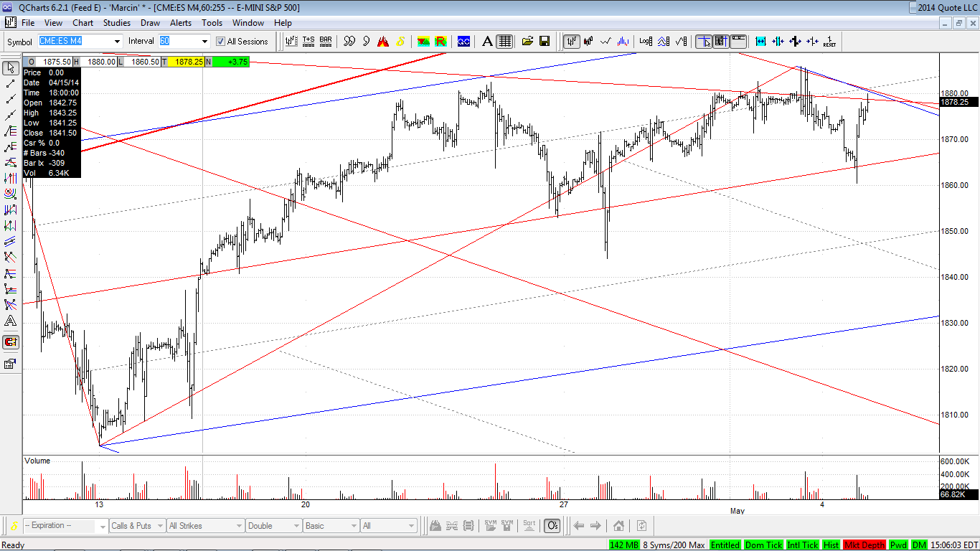Click the Sort icon in bottom toolbar
Image resolution: width=980 pixels, height=551 pixels.
(529, 526)
